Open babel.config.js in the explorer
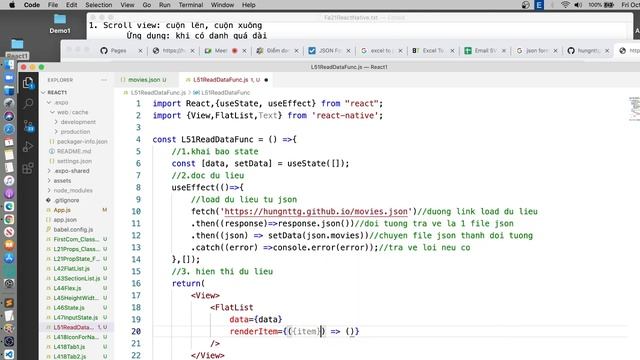The image size is (640, 360). (x=73, y=230)
